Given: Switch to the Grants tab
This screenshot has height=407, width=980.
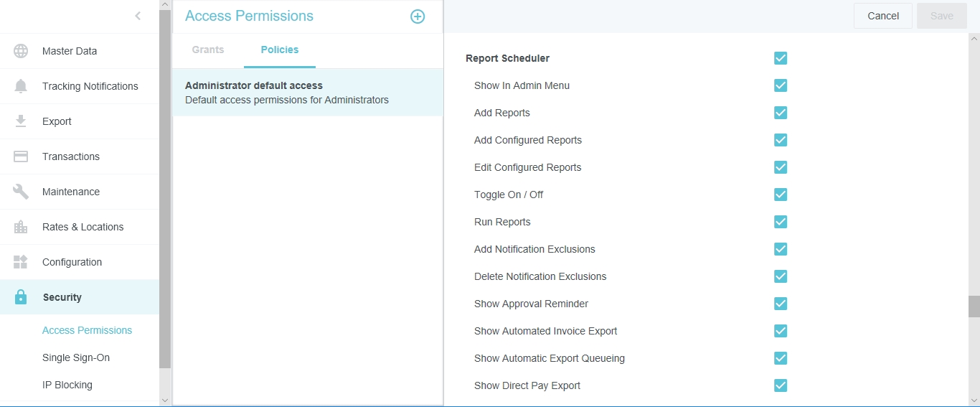Looking at the screenshot, I should 208,50.
